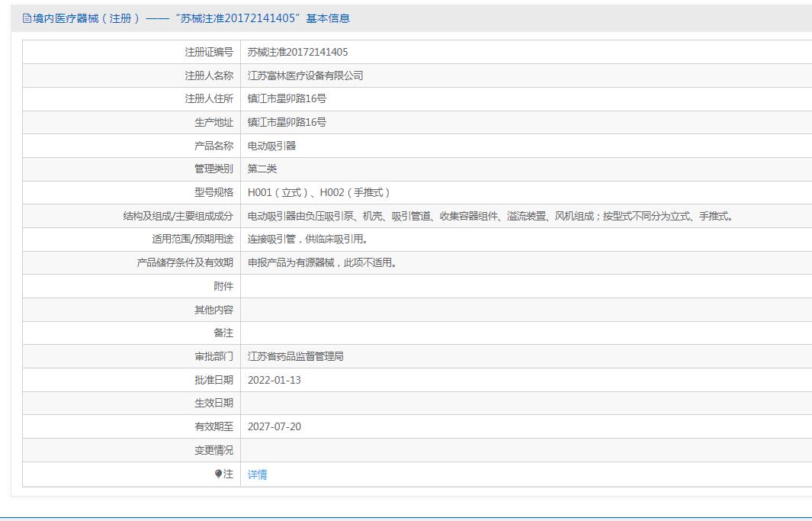Select registration number 苏械注准20172141405 in table

(x=298, y=53)
